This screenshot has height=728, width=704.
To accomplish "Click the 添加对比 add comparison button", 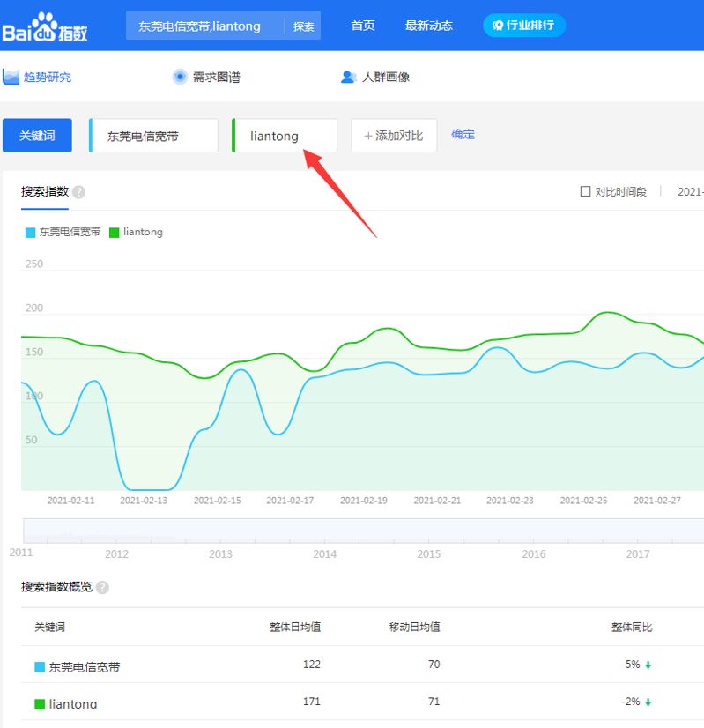I will tap(394, 136).
